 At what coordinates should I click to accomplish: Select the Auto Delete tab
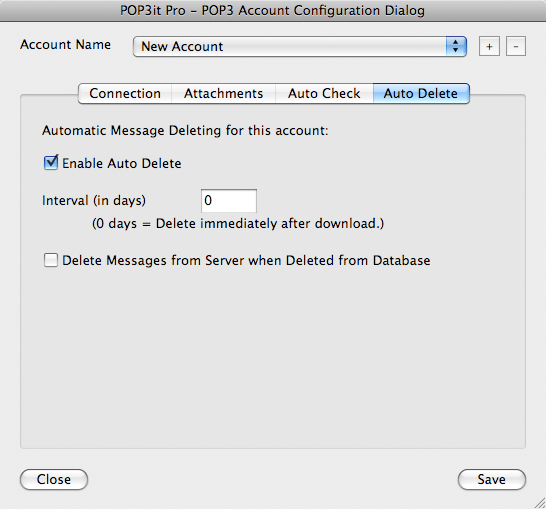click(x=421, y=93)
